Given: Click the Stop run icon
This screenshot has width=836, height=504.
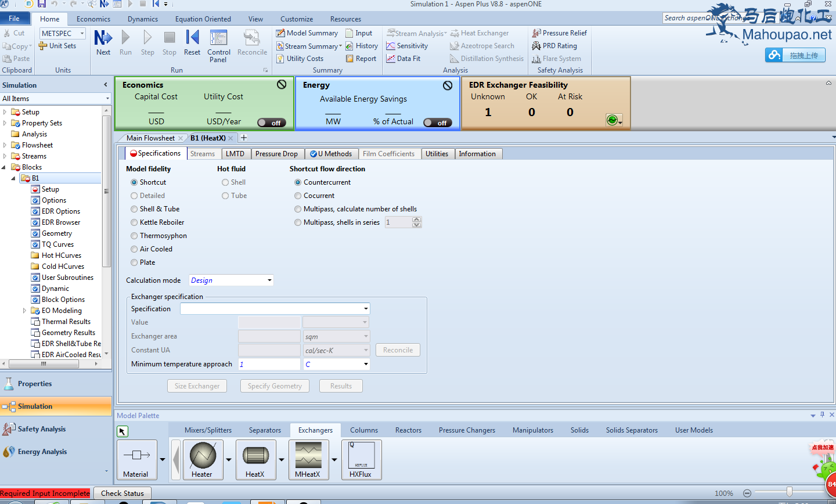Looking at the screenshot, I should click(x=170, y=38).
